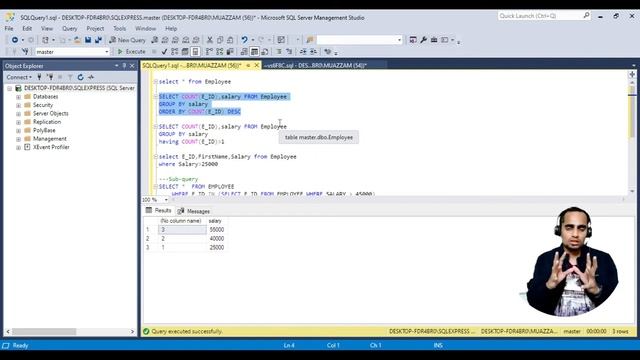Uncomment the selected lines icon
640x360 pixels.
(x=289, y=52)
